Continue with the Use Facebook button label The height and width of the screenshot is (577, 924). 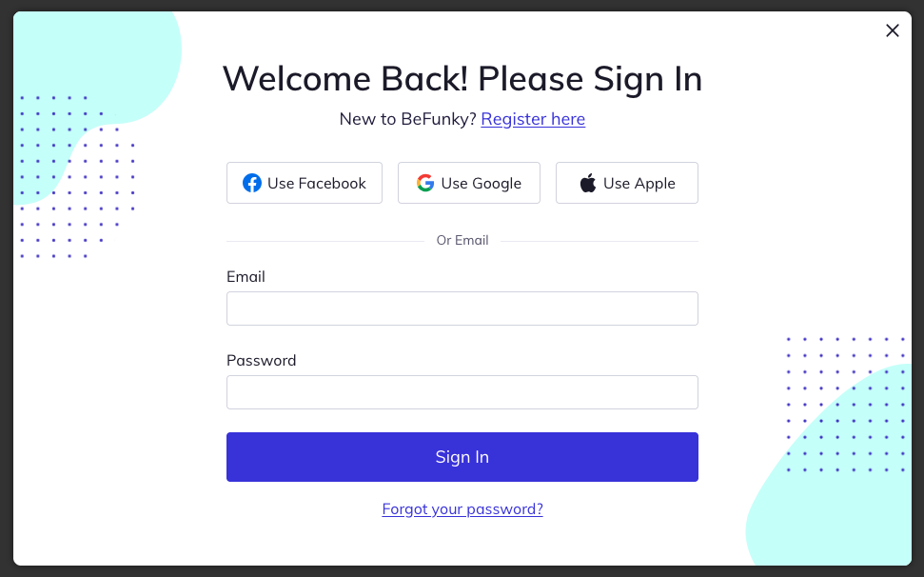[317, 184]
